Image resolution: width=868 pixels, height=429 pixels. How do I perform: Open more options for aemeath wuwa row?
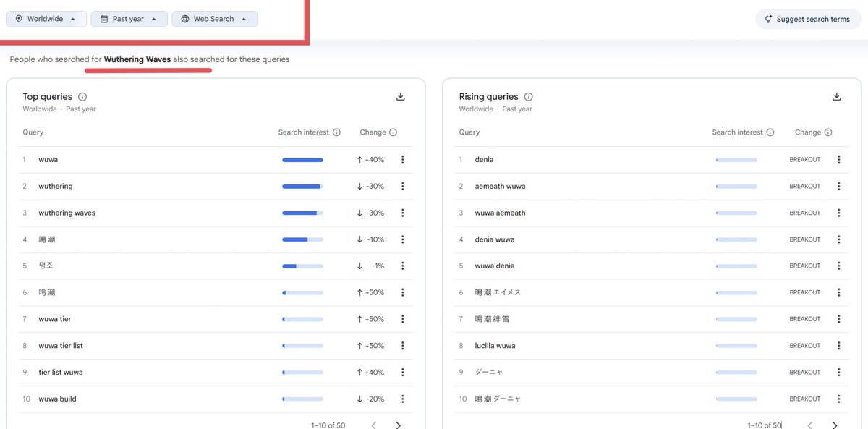click(x=839, y=187)
